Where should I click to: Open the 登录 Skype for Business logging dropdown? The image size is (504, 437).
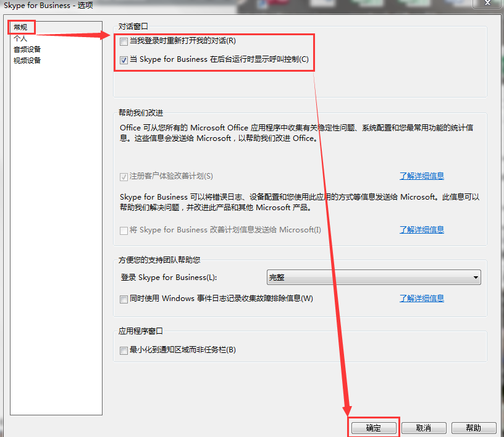374,277
